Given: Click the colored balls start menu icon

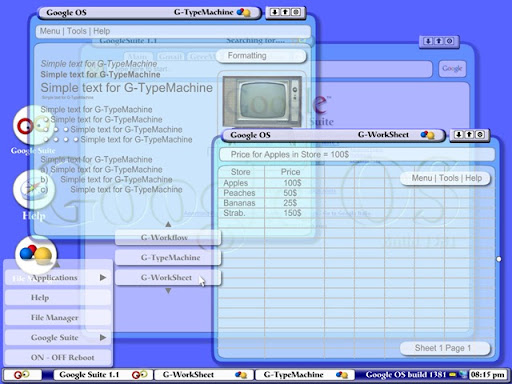Looking at the screenshot, I should pyautogui.click(x=36, y=254).
